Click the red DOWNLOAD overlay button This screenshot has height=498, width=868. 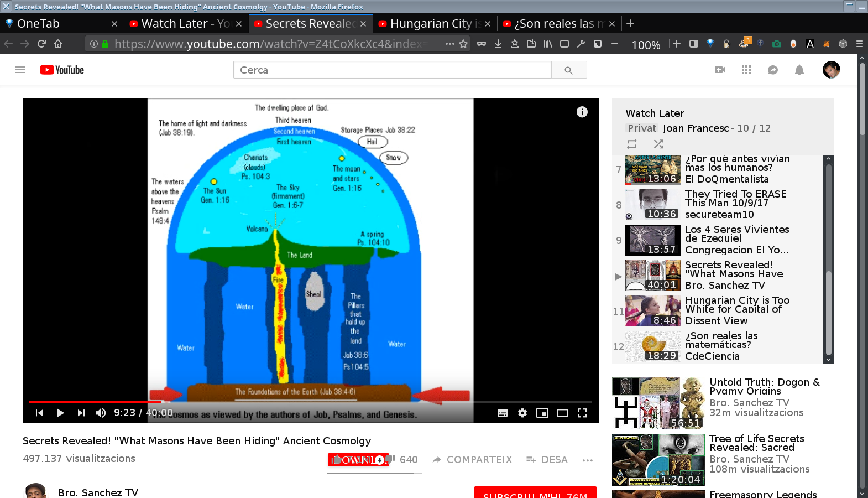click(358, 460)
